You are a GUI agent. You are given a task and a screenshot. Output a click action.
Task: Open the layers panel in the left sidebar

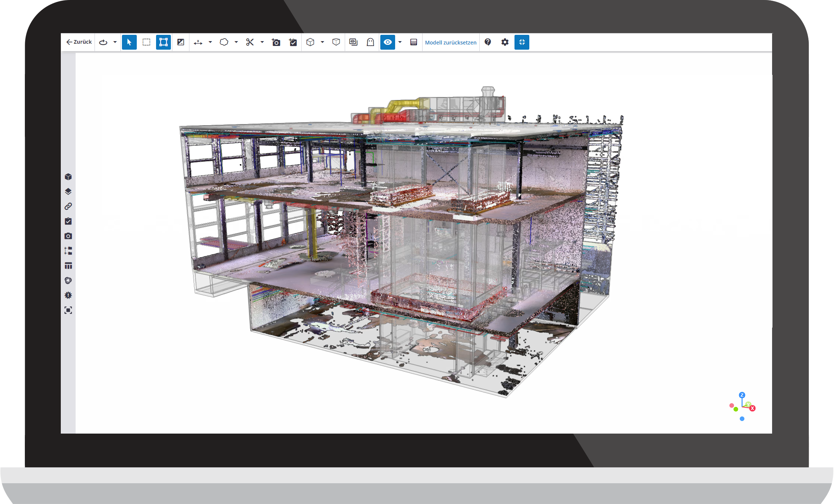click(69, 192)
